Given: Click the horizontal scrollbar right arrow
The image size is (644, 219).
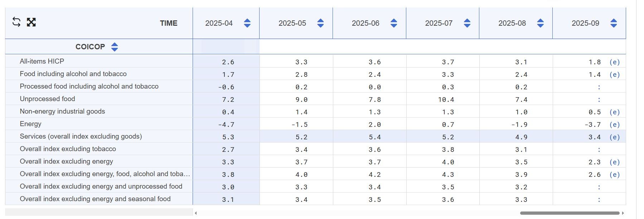Looking at the screenshot, I should (623, 213).
